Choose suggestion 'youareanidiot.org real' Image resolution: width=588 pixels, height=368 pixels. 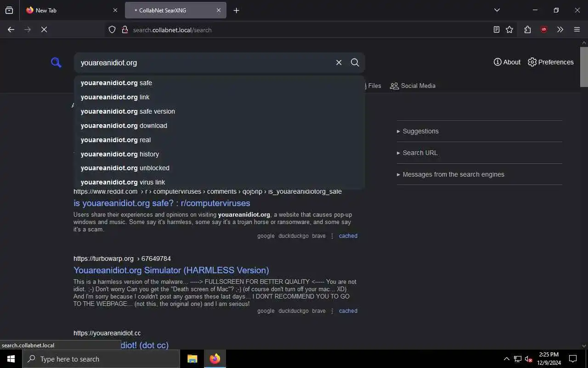point(220,140)
